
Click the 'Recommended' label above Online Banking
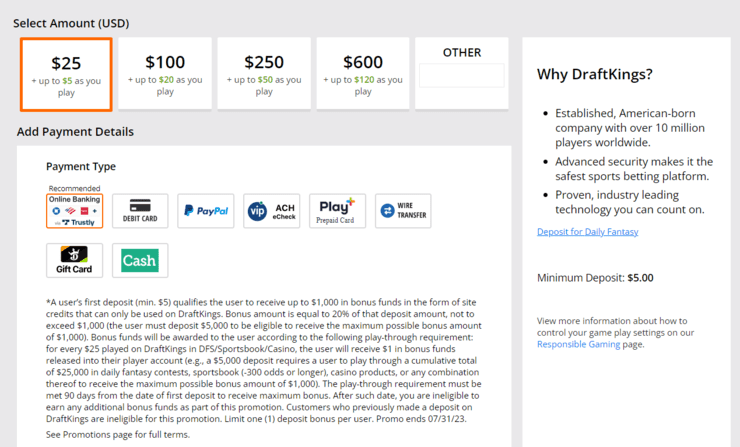74,188
